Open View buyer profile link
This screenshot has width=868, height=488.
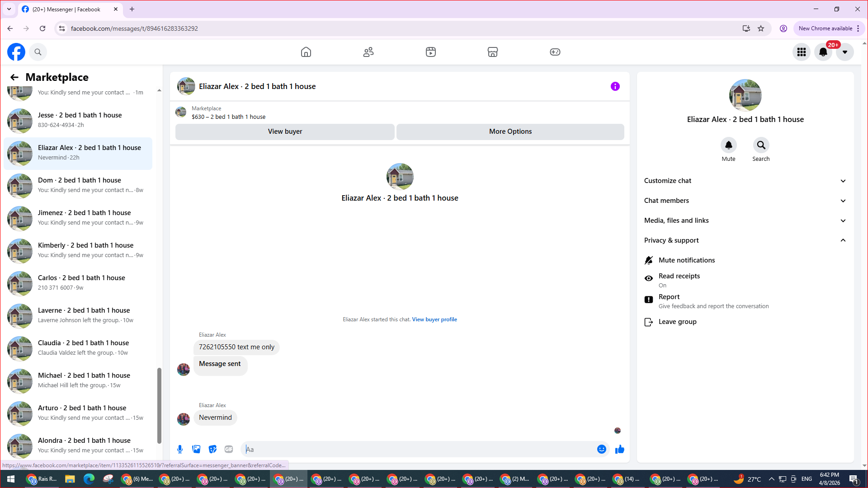(434, 319)
